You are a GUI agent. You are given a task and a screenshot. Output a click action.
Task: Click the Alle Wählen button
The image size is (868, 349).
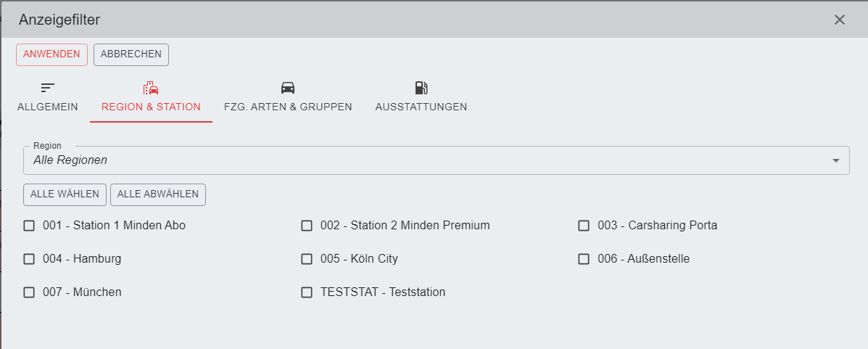[65, 194]
